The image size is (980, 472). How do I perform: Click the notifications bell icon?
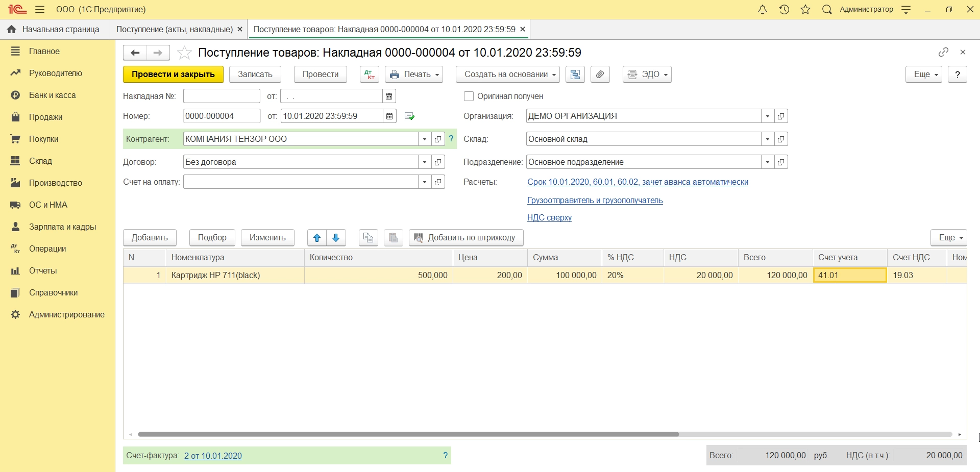pyautogui.click(x=763, y=10)
